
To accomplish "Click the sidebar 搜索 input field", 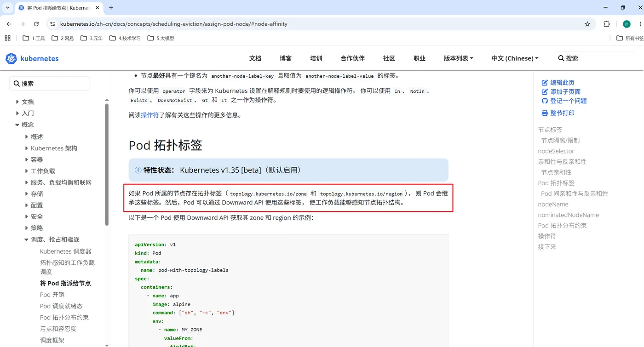I will [50, 84].
